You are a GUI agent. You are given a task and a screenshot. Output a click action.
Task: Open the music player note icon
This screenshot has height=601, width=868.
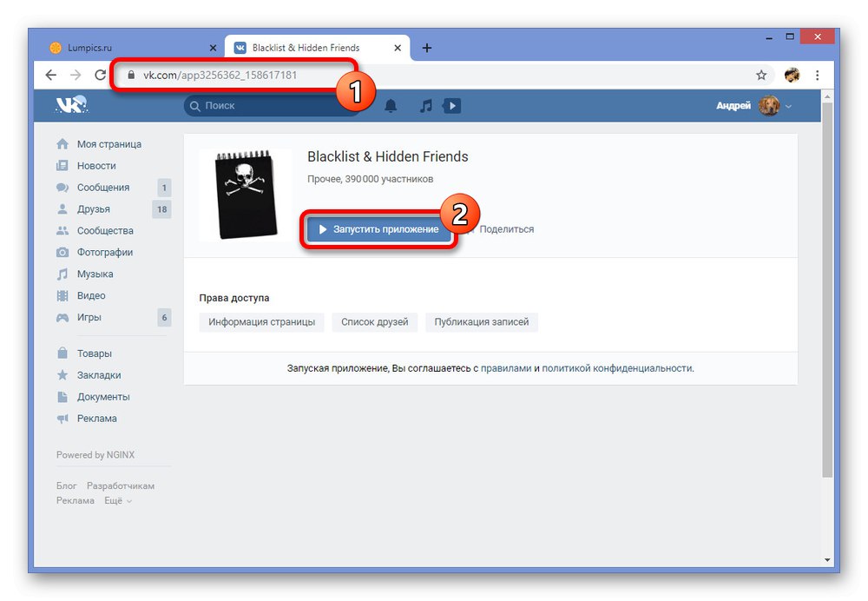[425, 105]
